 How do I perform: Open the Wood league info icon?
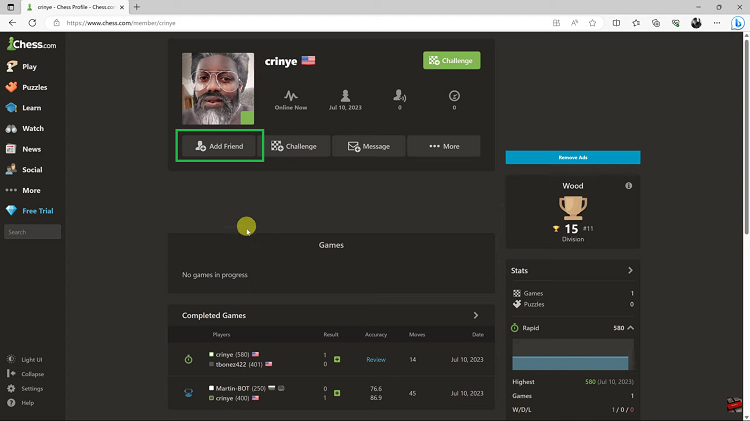click(629, 186)
